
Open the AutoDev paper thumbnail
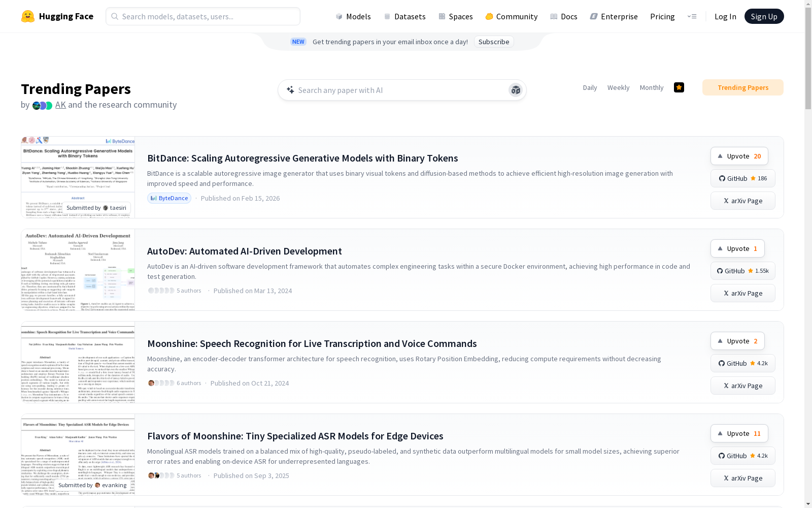click(78, 270)
